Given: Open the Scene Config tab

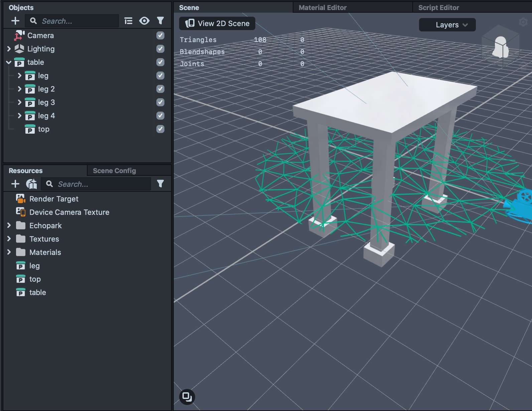Looking at the screenshot, I should pos(114,171).
